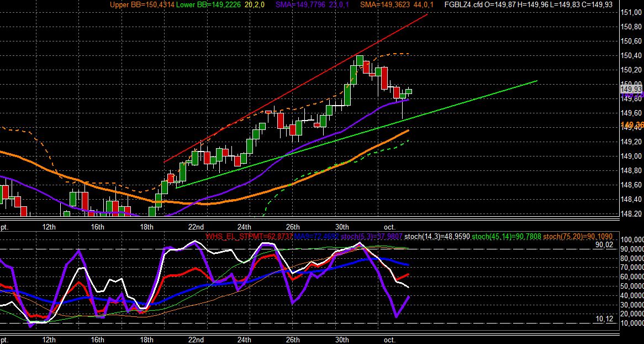This screenshot has width=644, height=344.
Task: Click oct. on the price chart date axis
Action: (389, 227)
